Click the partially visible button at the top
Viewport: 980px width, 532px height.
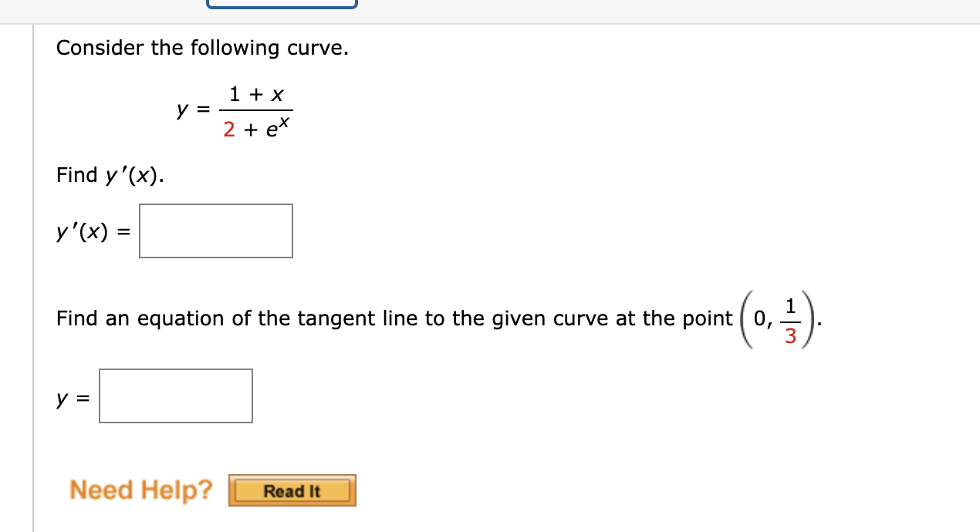point(281,4)
